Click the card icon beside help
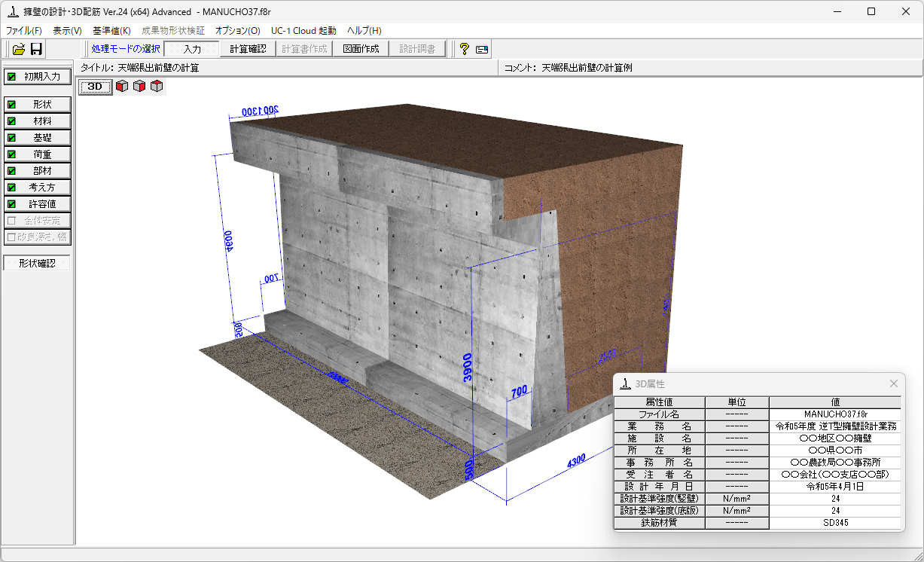 pos(482,49)
